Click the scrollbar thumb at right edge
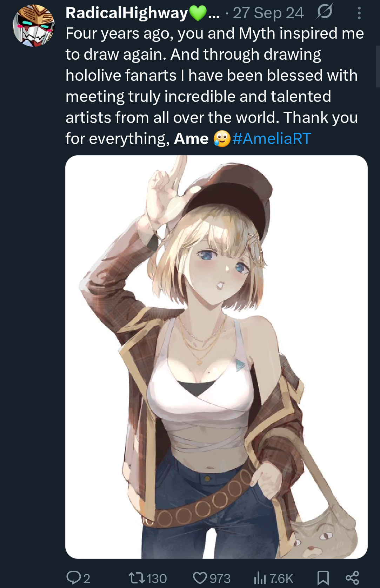 (378, 66)
